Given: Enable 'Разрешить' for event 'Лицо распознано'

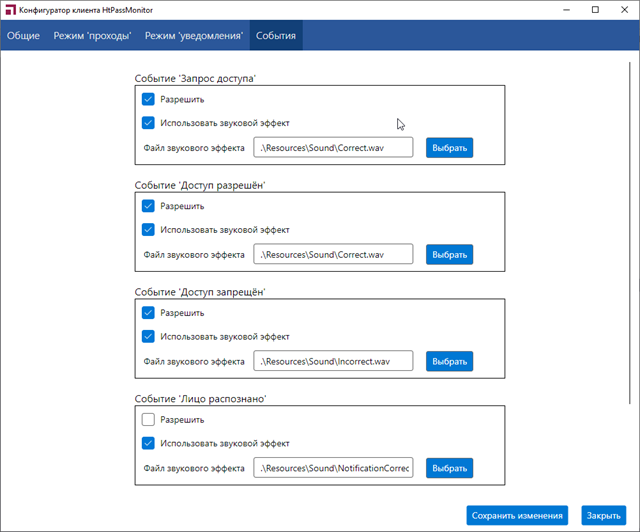Looking at the screenshot, I should [x=148, y=420].
